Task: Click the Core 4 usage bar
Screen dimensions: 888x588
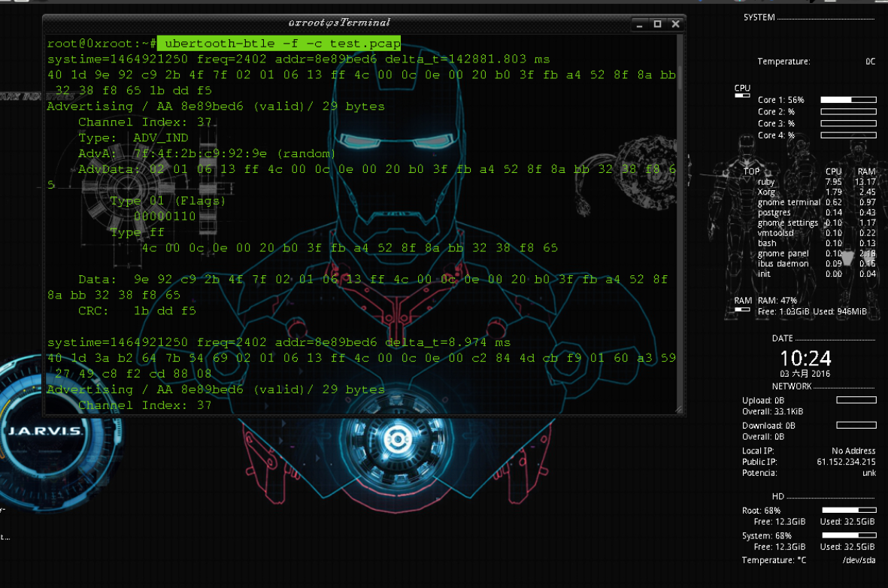Action: (x=848, y=135)
